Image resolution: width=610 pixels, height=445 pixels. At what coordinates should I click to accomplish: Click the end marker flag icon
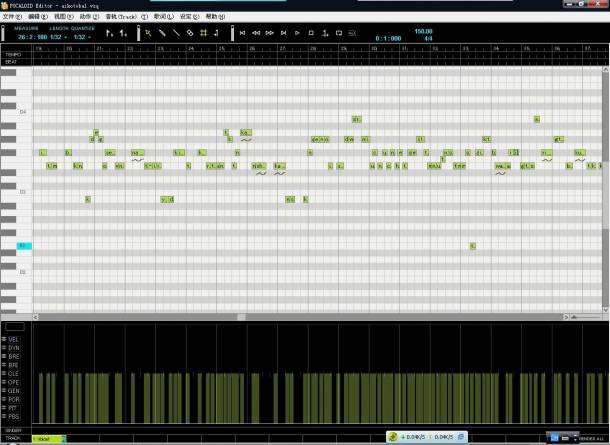(123, 33)
